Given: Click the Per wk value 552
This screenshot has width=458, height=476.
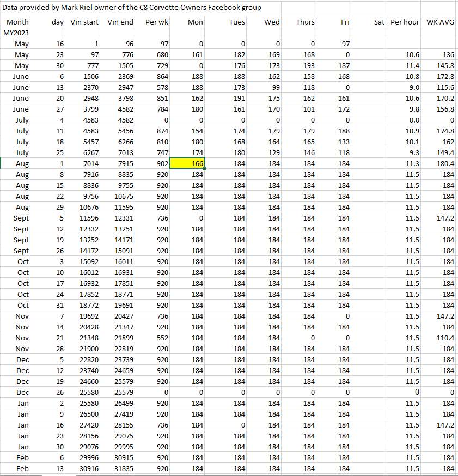Looking at the screenshot, I should point(161,338).
